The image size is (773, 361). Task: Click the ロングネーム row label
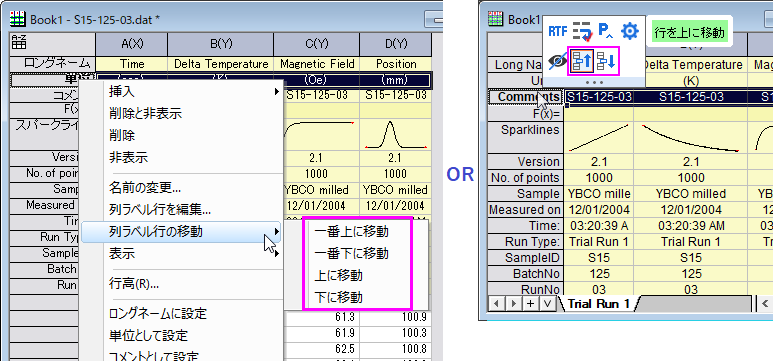(x=53, y=64)
